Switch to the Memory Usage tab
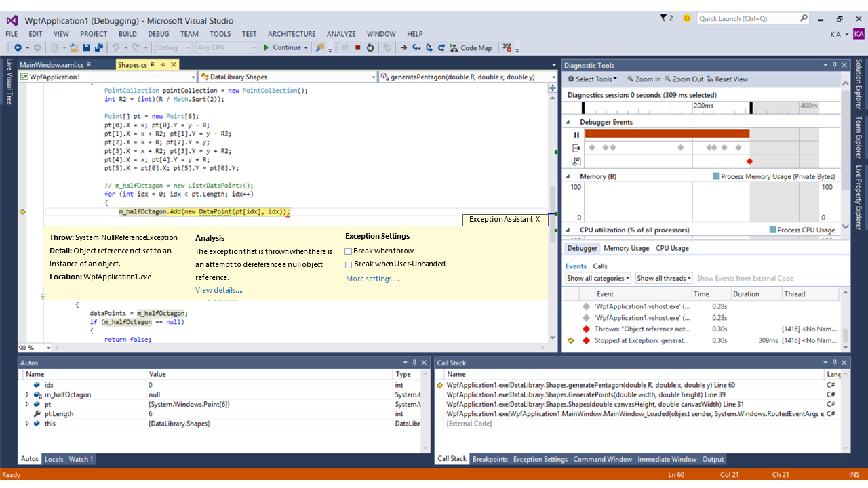868x488 pixels. 626,248
